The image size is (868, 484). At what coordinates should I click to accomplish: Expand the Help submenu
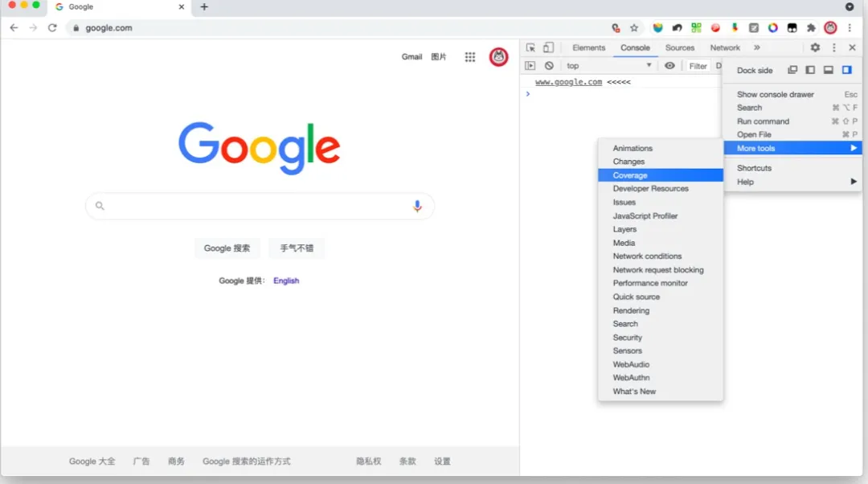tap(792, 182)
